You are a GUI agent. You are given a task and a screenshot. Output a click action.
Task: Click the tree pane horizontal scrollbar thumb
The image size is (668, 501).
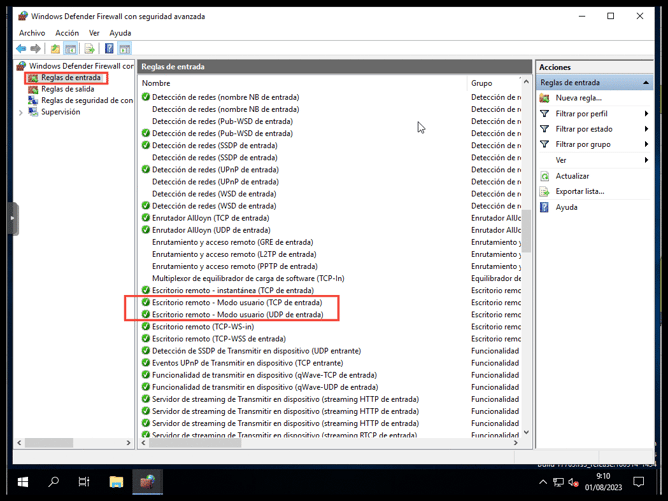(x=49, y=443)
